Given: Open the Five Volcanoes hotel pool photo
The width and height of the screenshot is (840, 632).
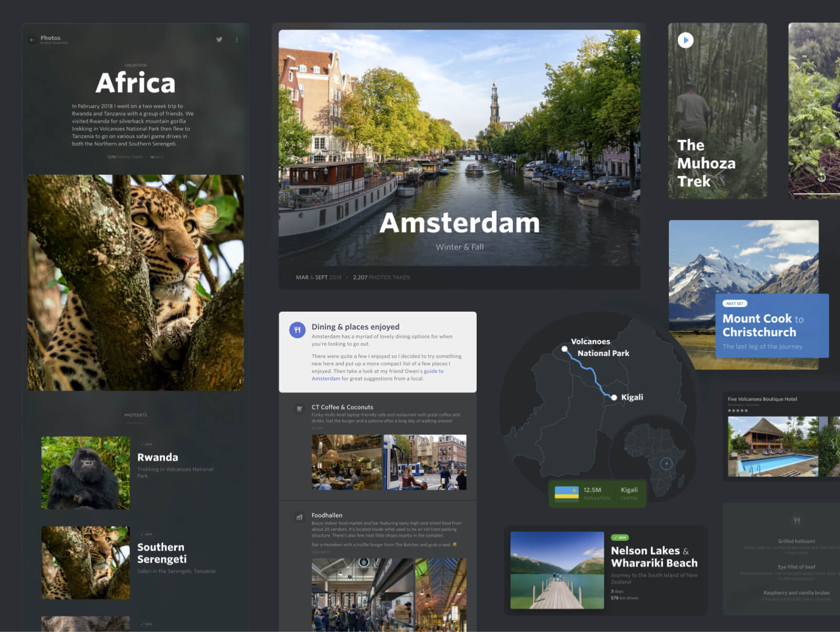Looking at the screenshot, I should (772, 446).
